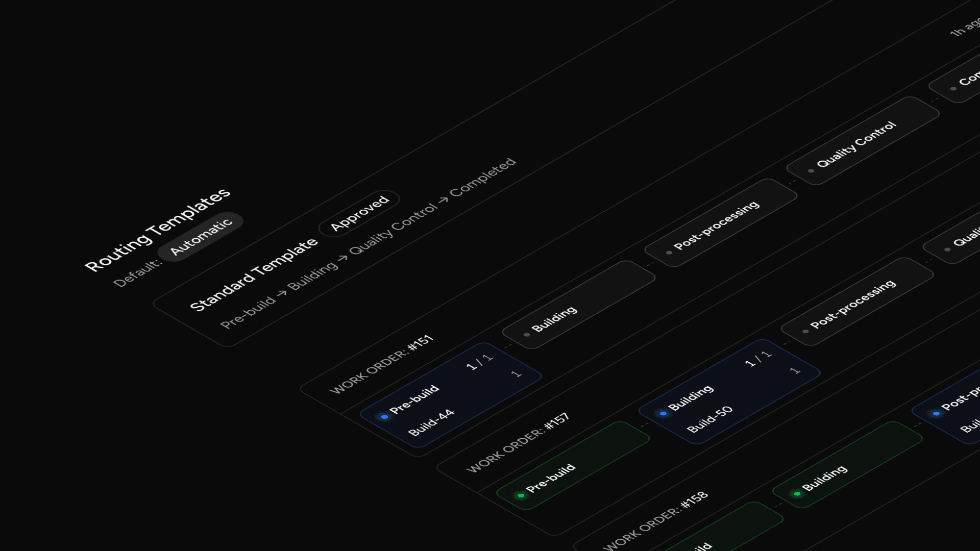Click the green status dot on order #157 Pre-build

click(x=521, y=495)
